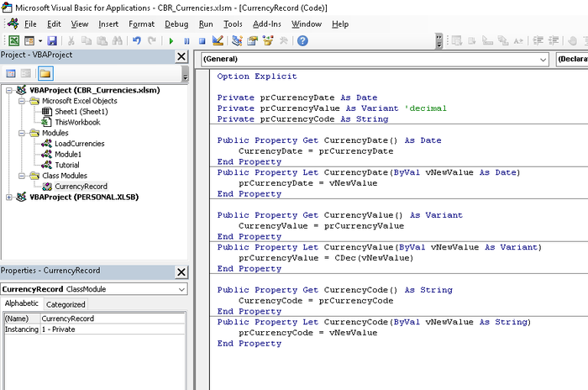This screenshot has width=588, height=390.
Task: Save the CBR_Currencies workbook via toolbar
Action: (52, 40)
